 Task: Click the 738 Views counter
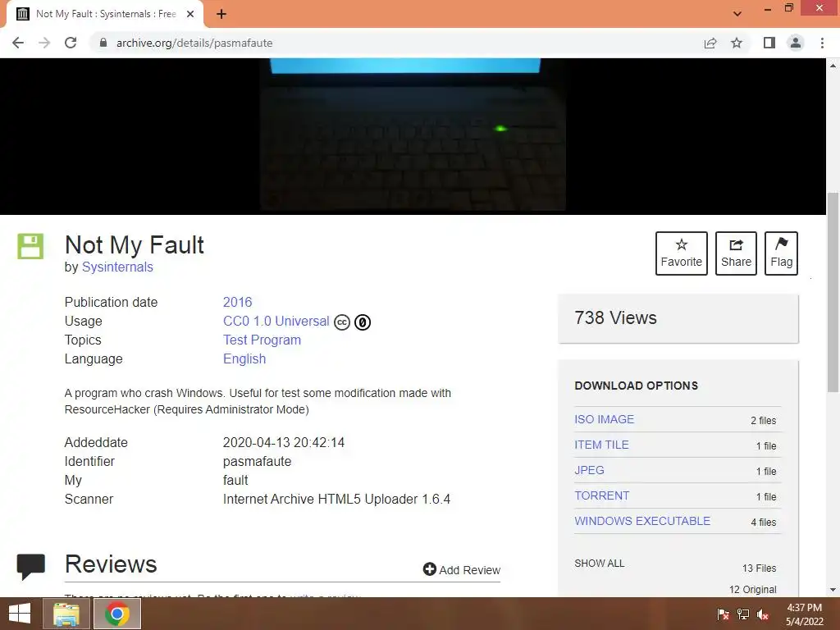point(615,317)
